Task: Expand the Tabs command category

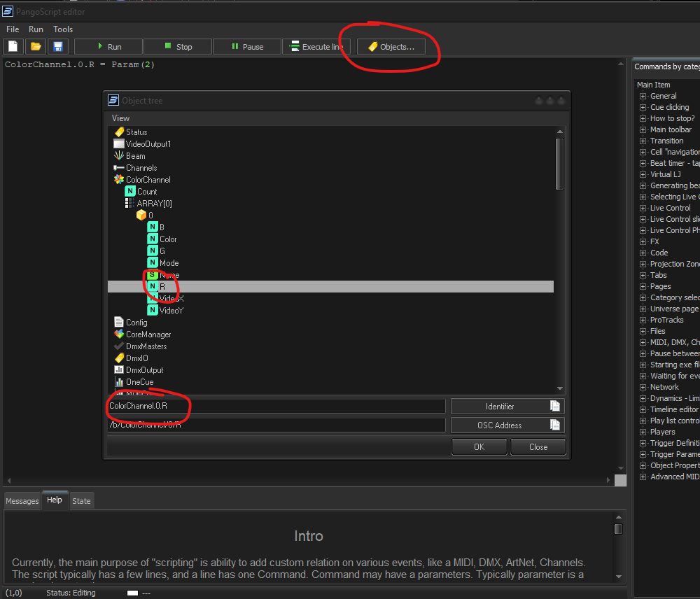Action: click(x=643, y=275)
